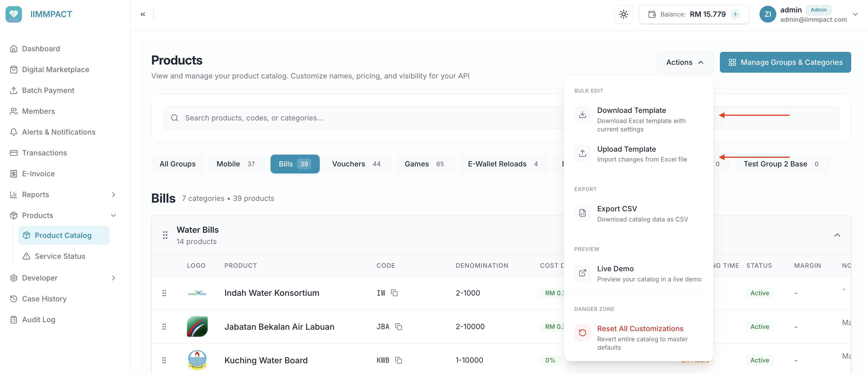Choose Export CSV option
The image size is (868, 374).
click(638, 213)
